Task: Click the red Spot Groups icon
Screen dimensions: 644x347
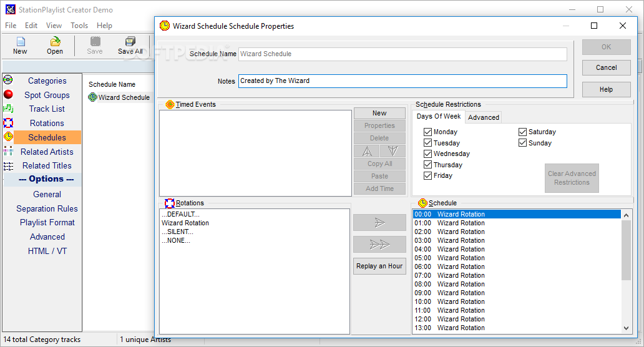Action: [x=8, y=94]
